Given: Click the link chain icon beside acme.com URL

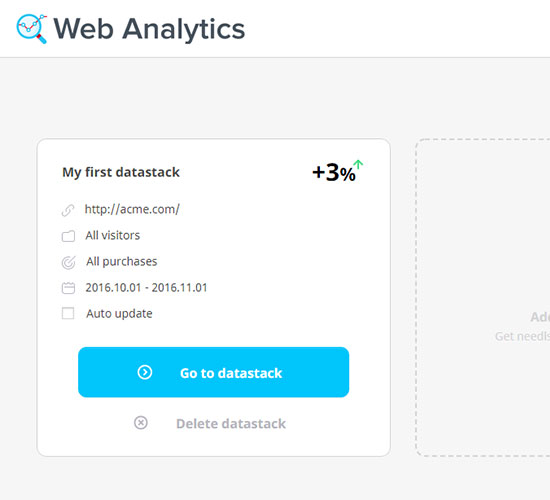Looking at the screenshot, I should (68, 210).
